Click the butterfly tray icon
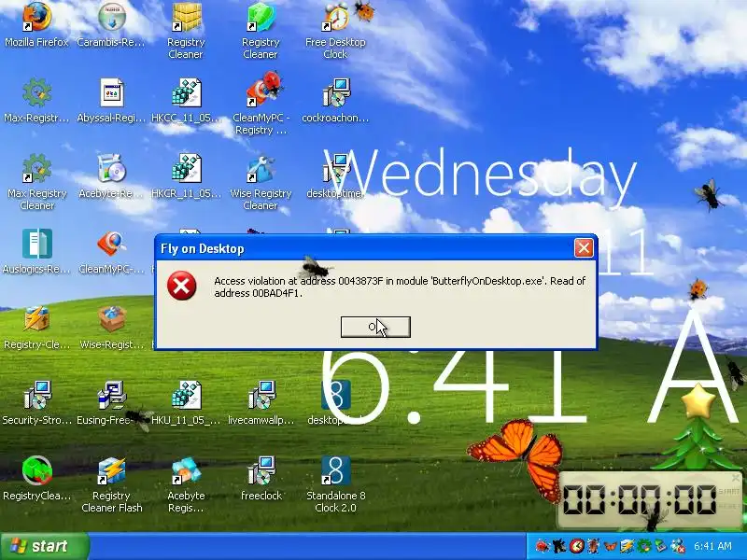The height and width of the screenshot is (560, 747). point(611,546)
